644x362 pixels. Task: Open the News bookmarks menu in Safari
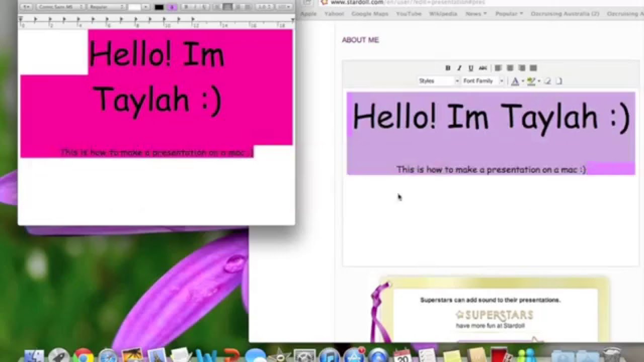pyautogui.click(x=474, y=14)
